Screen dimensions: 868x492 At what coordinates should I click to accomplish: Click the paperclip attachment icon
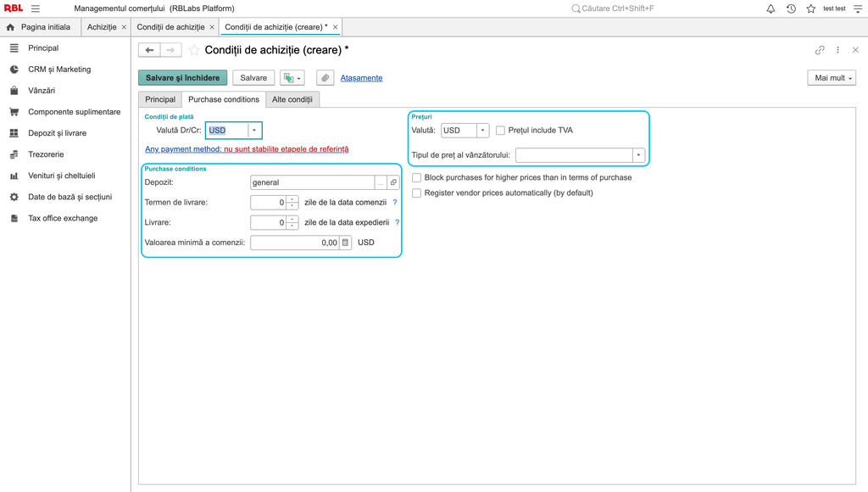[x=325, y=78]
